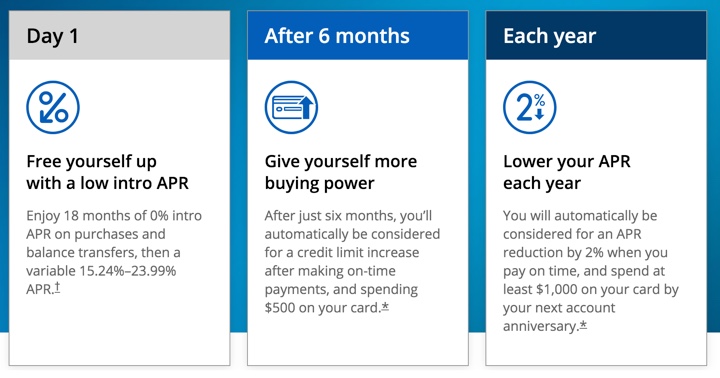720x378 pixels.
Task: Open the asterisk footnote after anniversary
Action: [x=583, y=325]
